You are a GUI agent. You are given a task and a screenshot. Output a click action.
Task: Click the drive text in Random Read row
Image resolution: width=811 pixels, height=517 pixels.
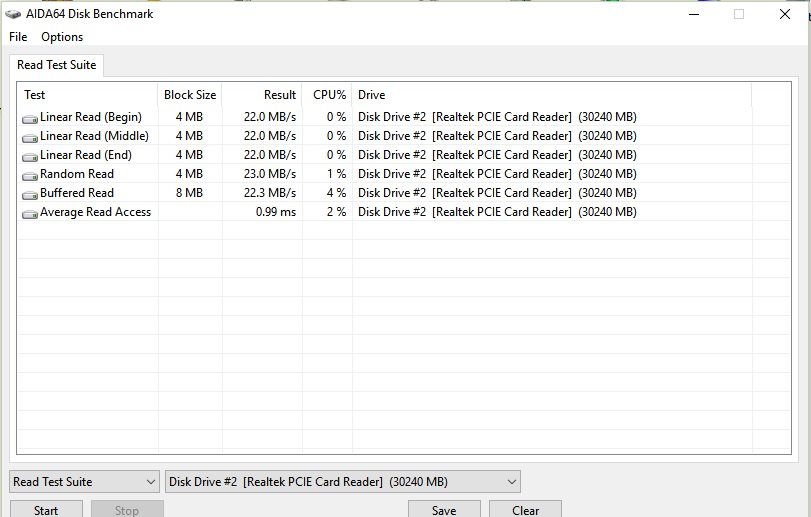497,174
